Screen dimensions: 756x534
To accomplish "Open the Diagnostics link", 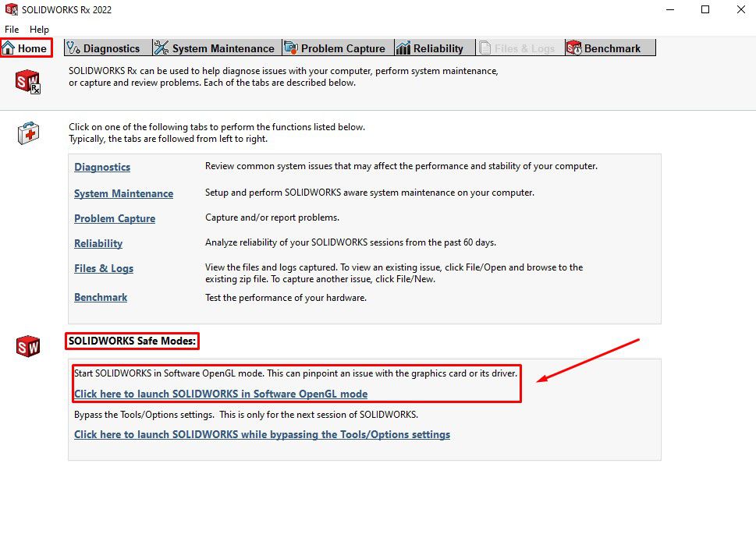I will point(101,167).
